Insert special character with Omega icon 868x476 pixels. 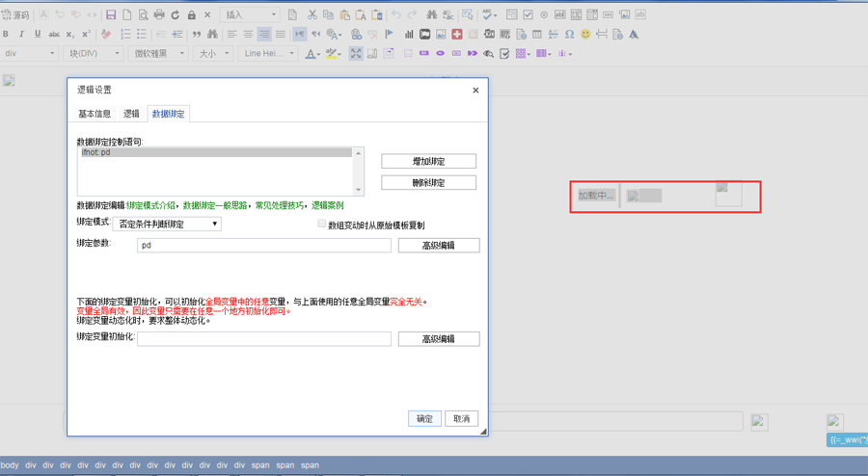(x=569, y=34)
